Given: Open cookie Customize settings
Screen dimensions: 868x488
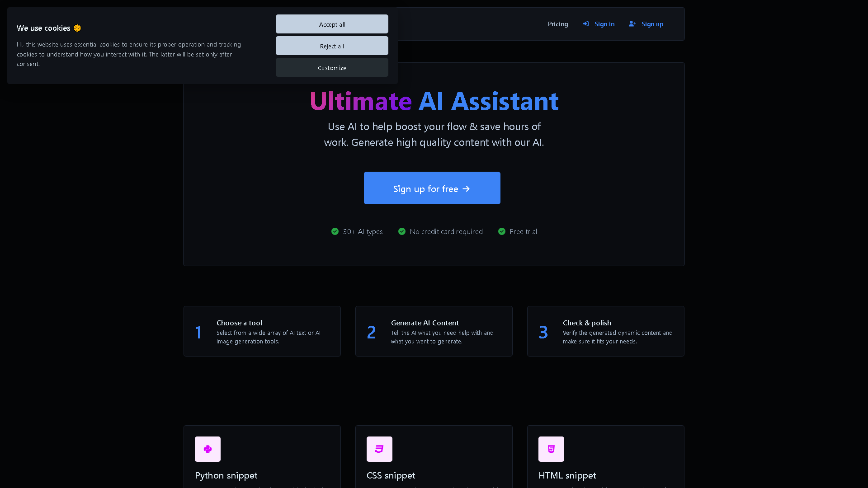Looking at the screenshot, I should click(331, 67).
